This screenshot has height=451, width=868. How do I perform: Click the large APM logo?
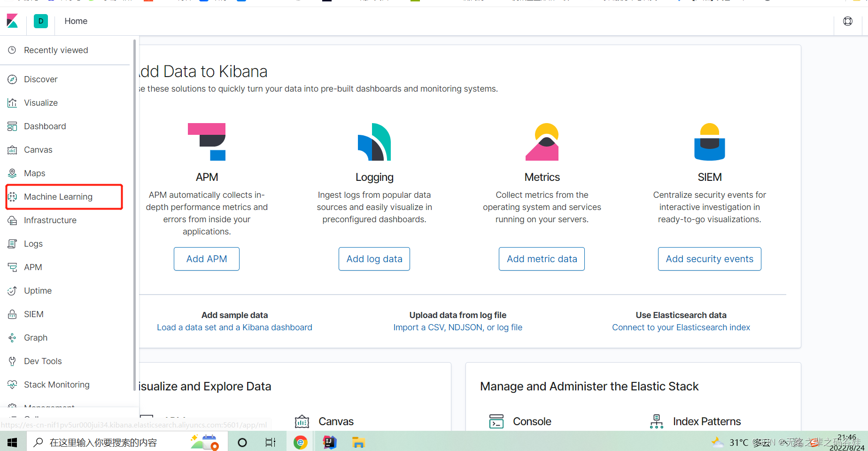click(207, 142)
